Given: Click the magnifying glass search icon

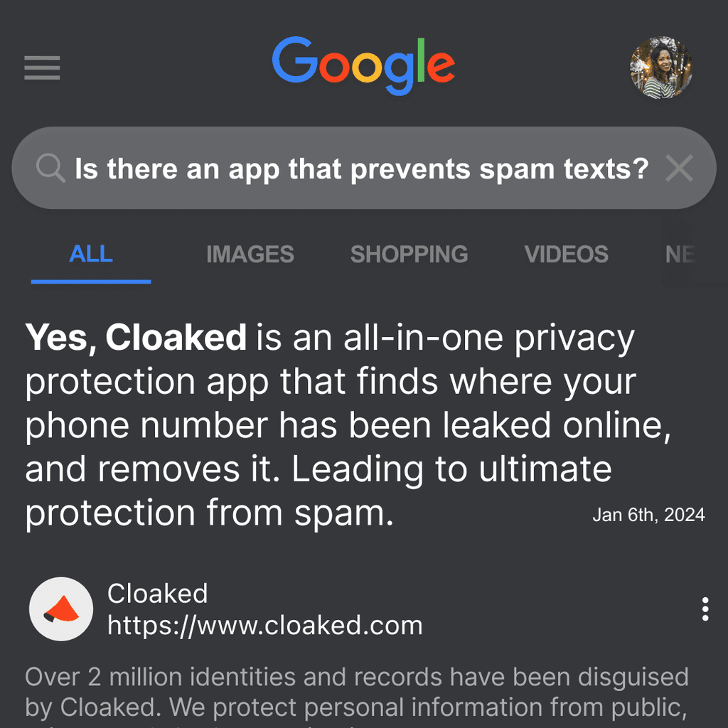Looking at the screenshot, I should [x=50, y=168].
